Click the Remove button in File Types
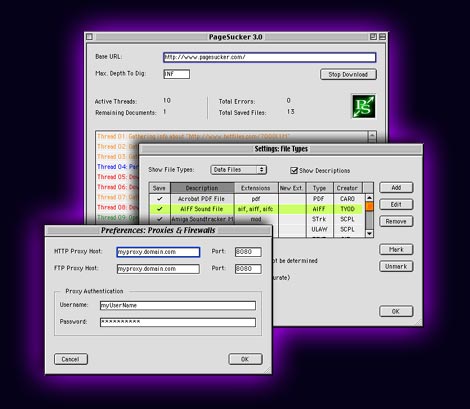470x409 pixels. click(396, 221)
